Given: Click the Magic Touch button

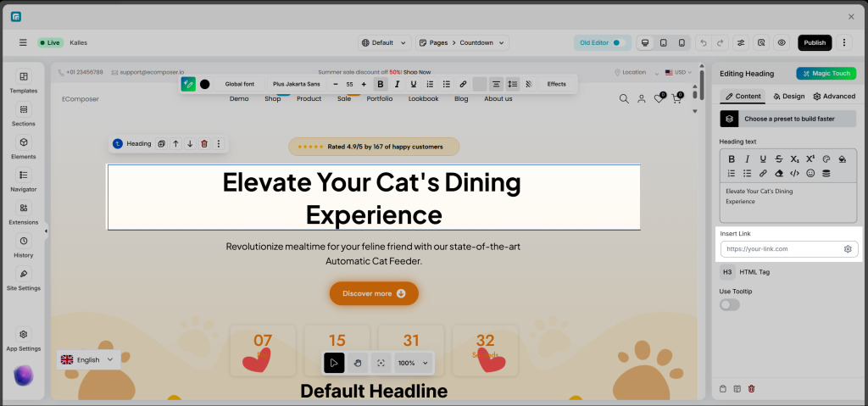Looking at the screenshot, I should pyautogui.click(x=826, y=74).
